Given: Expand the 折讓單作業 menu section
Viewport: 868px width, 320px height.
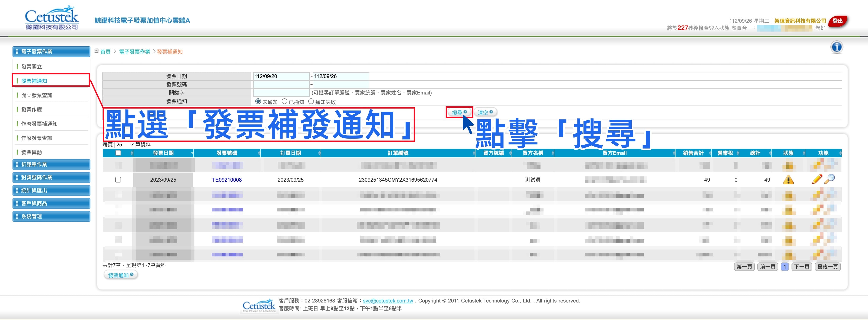Looking at the screenshot, I should coord(51,165).
